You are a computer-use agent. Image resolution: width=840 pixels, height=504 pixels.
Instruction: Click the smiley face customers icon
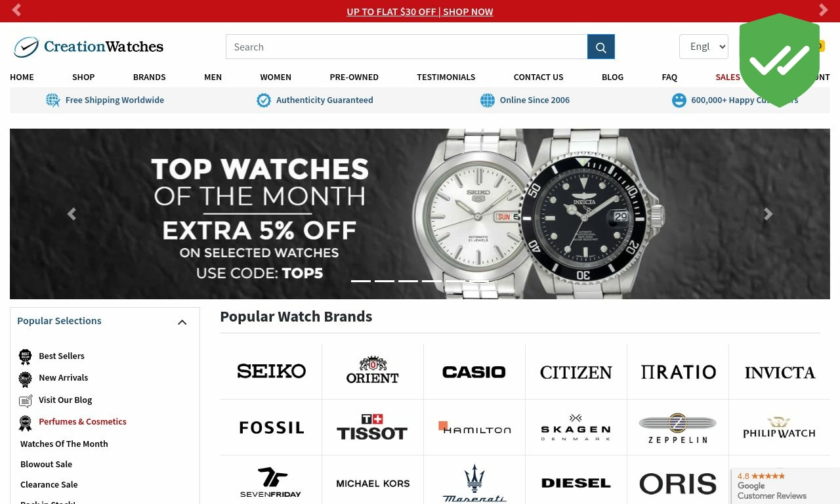[679, 100]
